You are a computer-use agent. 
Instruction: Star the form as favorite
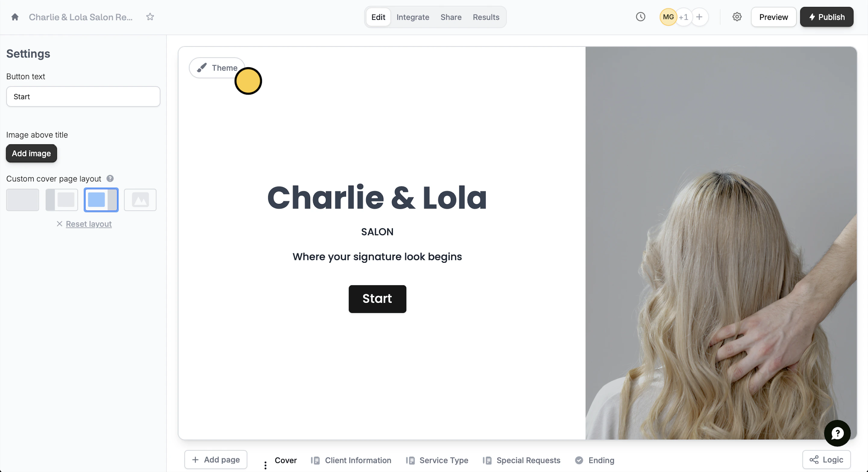point(150,17)
